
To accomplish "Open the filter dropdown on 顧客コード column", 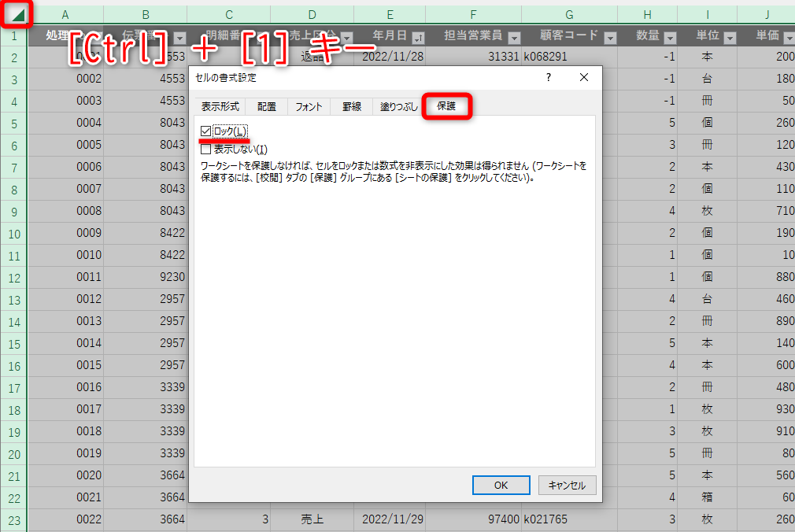I will point(611,37).
